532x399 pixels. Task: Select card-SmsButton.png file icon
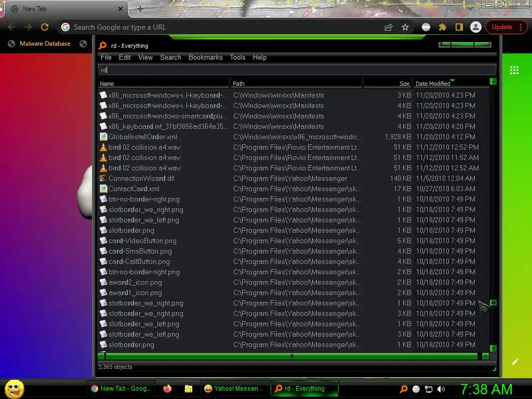[x=103, y=251]
